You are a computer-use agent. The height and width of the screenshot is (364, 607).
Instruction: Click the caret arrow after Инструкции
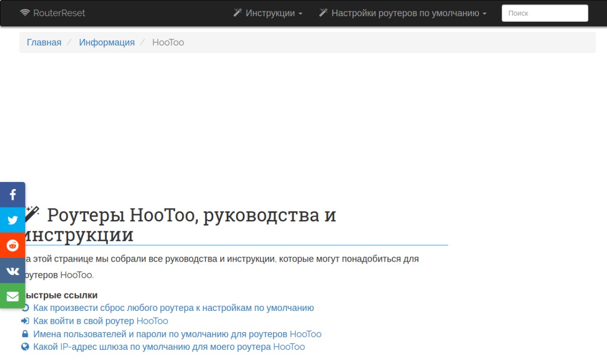pos(300,14)
